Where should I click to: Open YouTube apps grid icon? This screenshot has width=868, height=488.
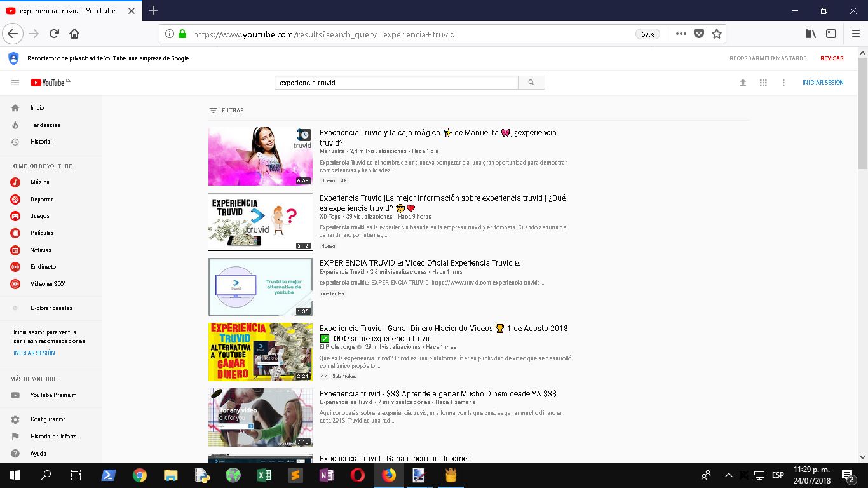coord(763,83)
